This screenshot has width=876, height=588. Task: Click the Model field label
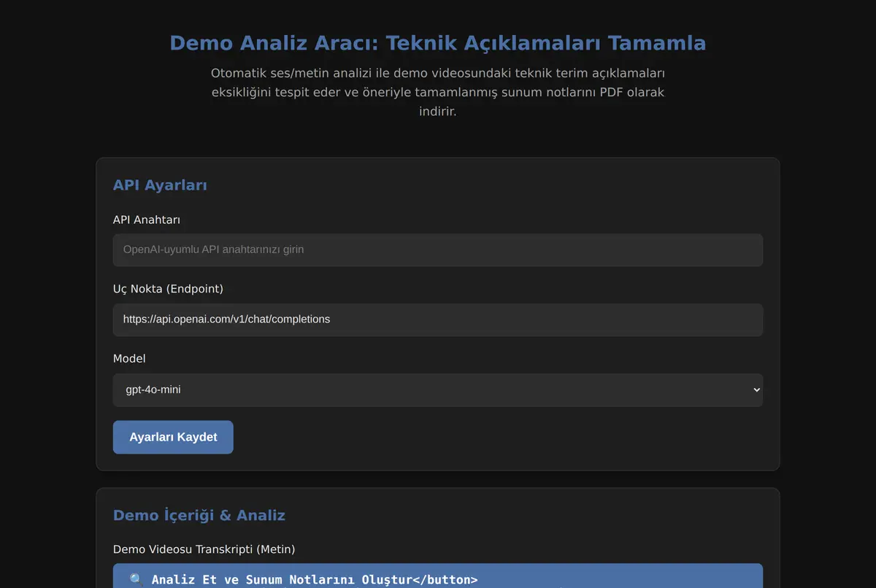[129, 359]
